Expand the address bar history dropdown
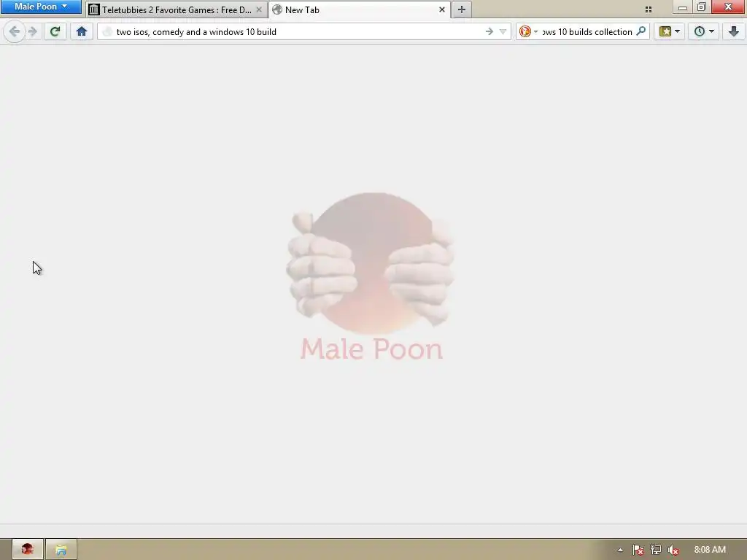 coord(503,32)
